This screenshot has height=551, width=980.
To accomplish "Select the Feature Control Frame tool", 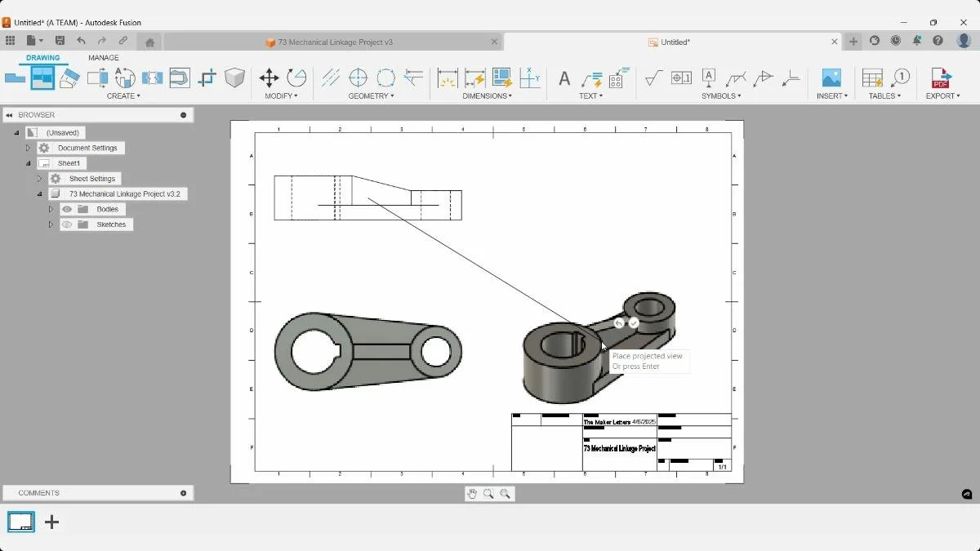I will click(x=681, y=78).
